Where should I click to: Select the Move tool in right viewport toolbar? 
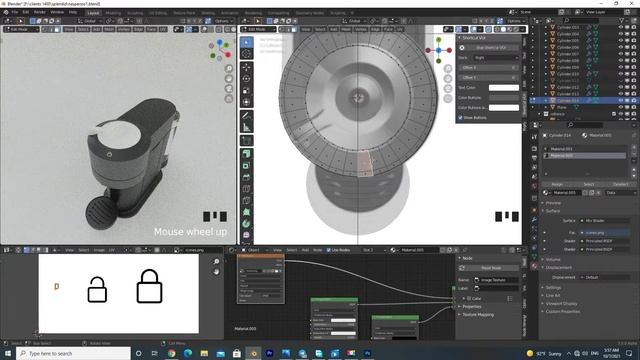coord(247,67)
